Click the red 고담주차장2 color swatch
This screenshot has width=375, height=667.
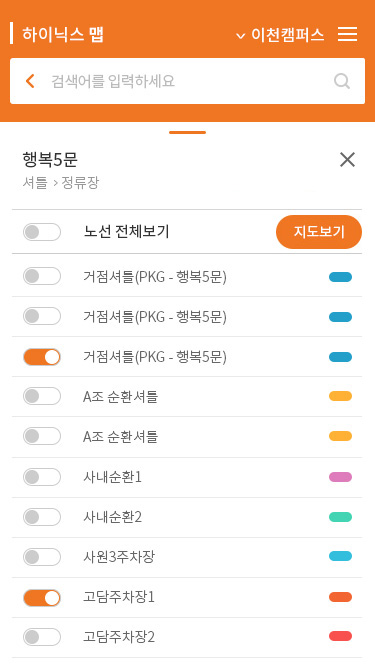[341, 636]
